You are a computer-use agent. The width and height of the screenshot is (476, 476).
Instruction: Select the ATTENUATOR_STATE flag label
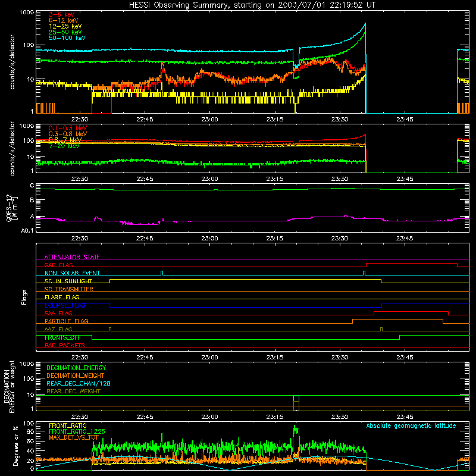click(x=72, y=257)
